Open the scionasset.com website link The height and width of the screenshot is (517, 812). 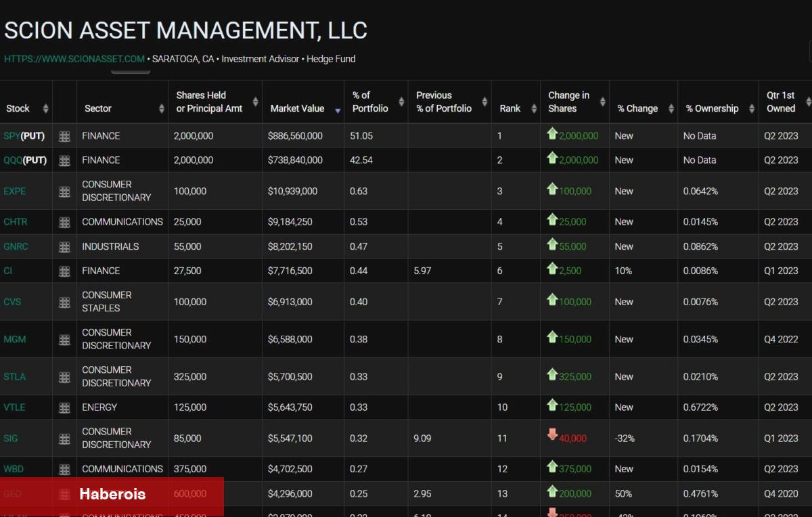[74, 59]
